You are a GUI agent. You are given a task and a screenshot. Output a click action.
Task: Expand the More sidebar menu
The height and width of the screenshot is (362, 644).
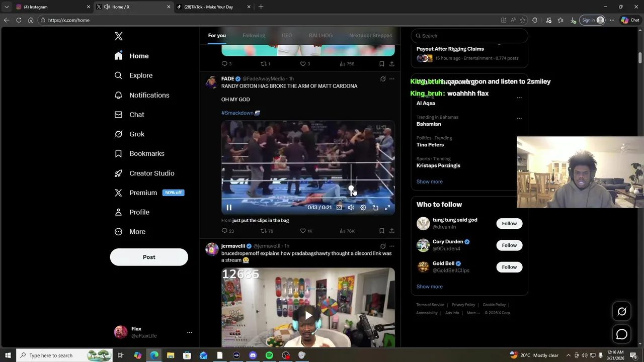pyautogui.click(x=130, y=232)
